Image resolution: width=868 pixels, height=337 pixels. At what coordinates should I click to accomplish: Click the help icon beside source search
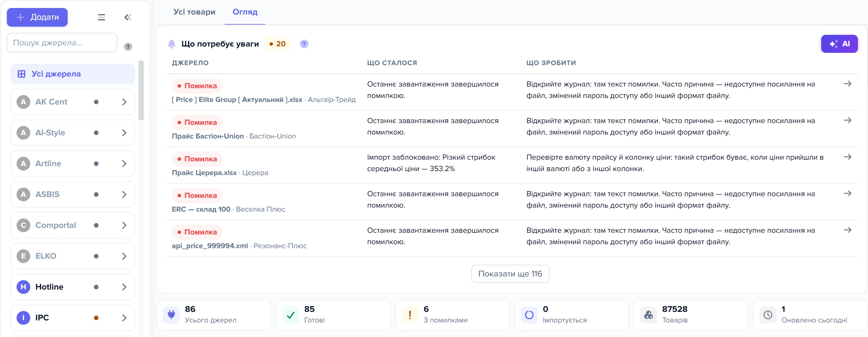pos(128,47)
